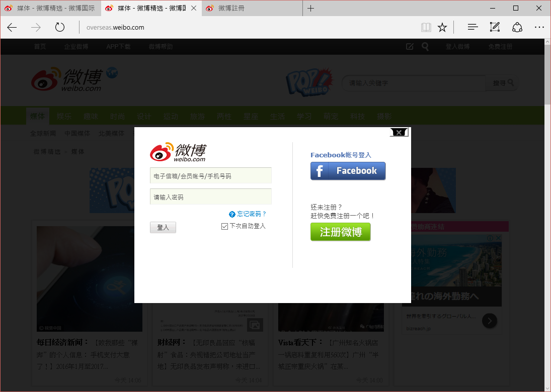Click the POP Weibo badge logo

[x=308, y=82]
